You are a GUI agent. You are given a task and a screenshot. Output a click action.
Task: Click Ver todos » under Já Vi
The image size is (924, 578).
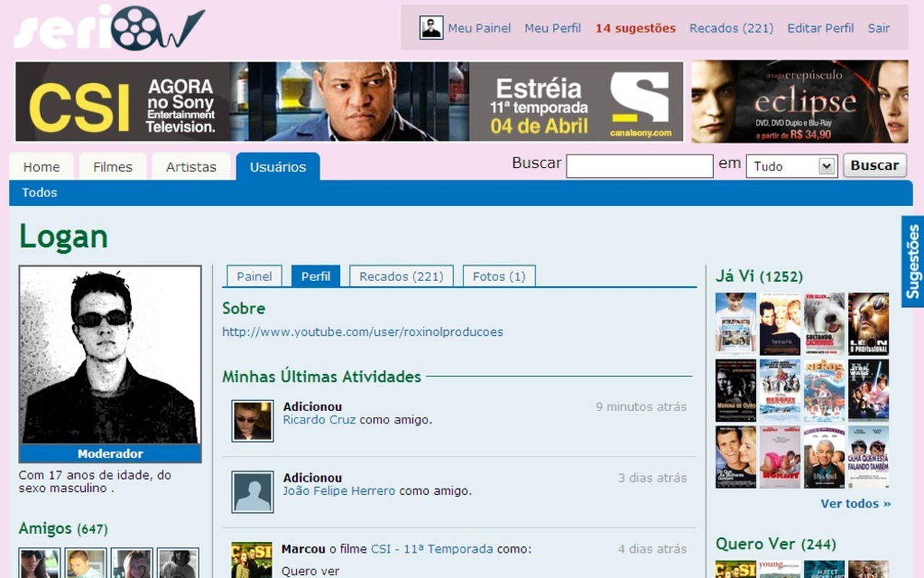coord(856,504)
